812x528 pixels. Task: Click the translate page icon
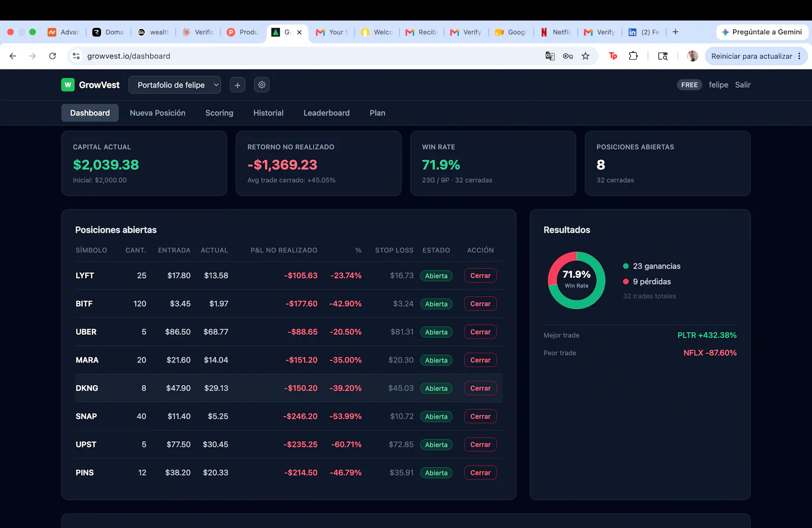coord(550,56)
